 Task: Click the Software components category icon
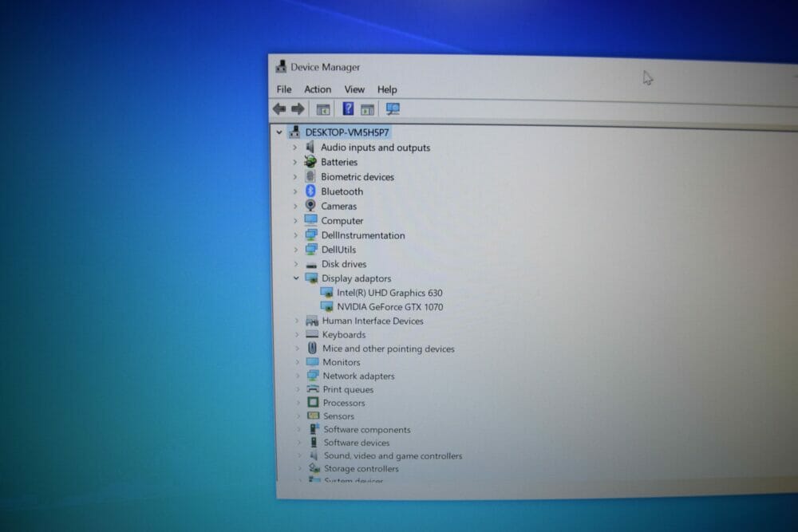click(314, 429)
